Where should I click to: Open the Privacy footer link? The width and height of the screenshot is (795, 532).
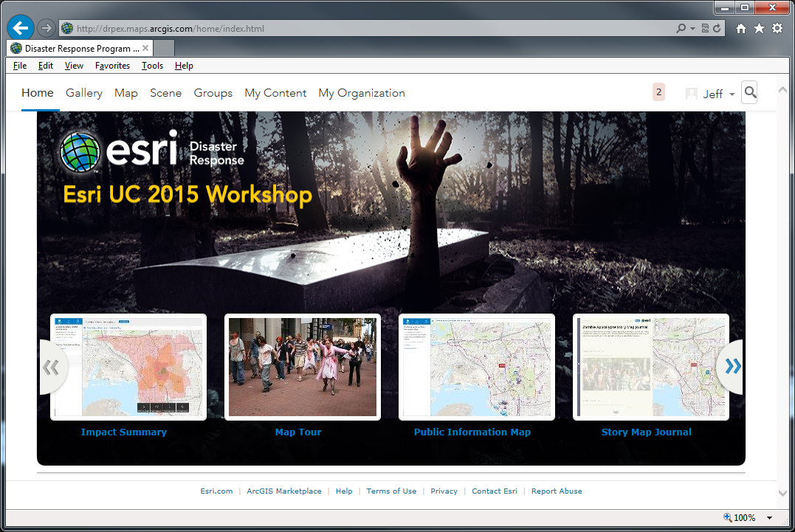(x=444, y=491)
